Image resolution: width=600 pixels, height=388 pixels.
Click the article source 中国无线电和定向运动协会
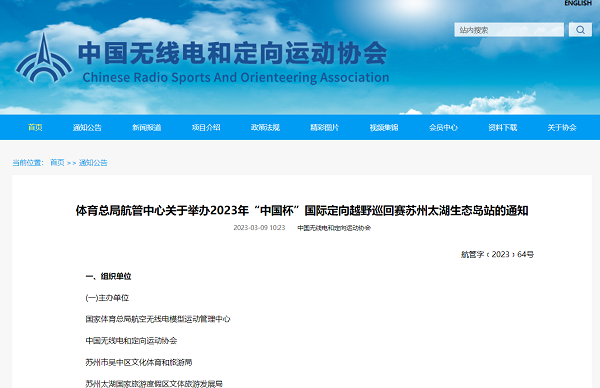click(334, 228)
